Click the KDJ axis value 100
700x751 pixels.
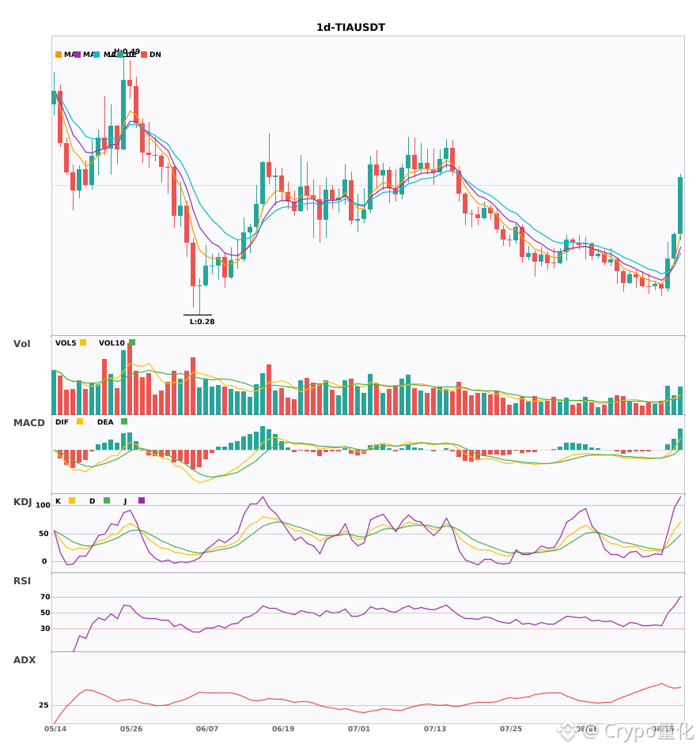pos(44,505)
